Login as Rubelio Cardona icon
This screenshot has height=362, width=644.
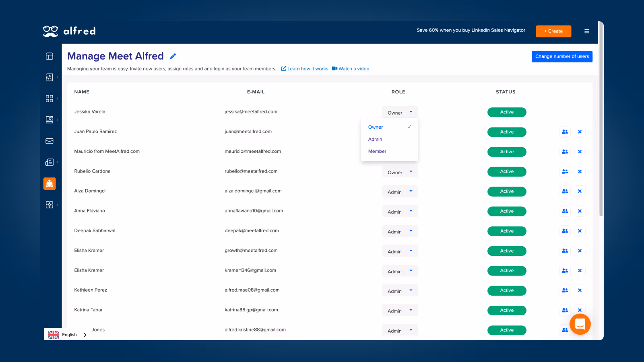(x=565, y=171)
